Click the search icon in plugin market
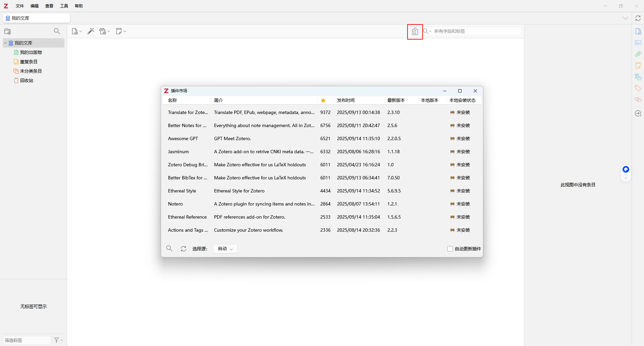The height and width of the screenshot is (346, 644). (169, 248)
